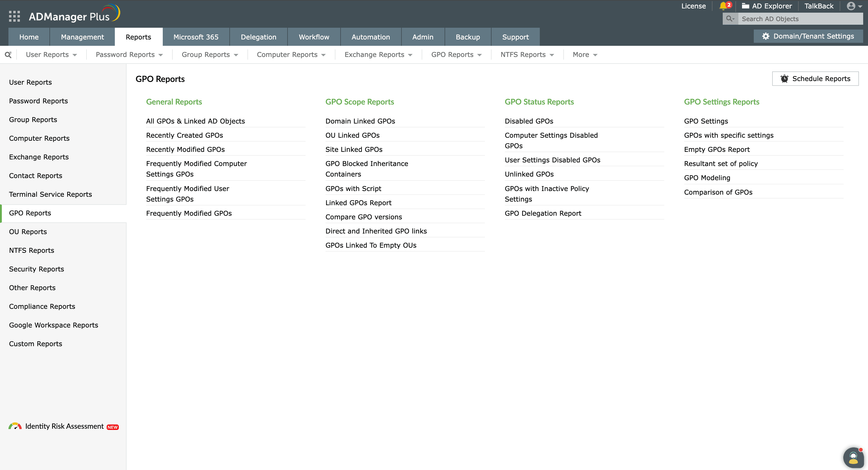Click the notification bell icon

[x=723, y=6]
